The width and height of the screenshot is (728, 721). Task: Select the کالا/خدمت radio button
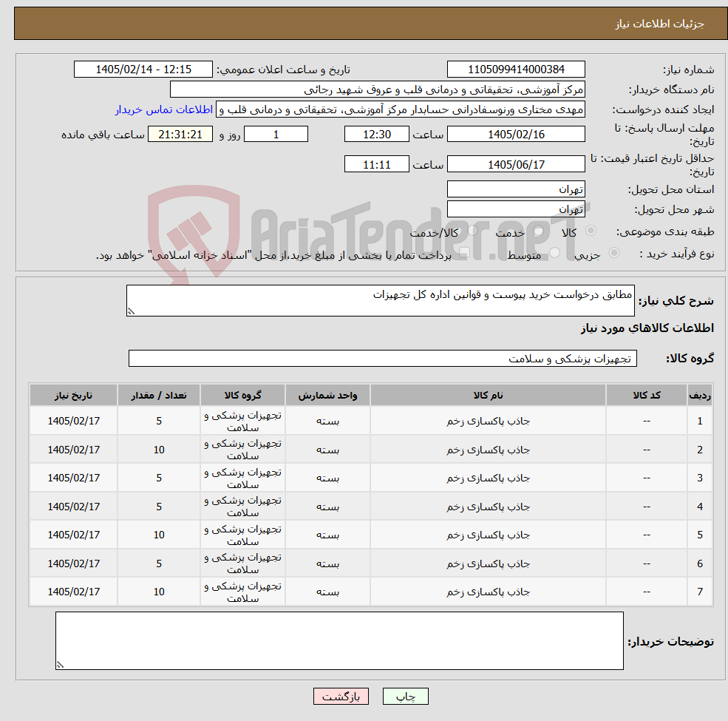[x=472, y=231]
